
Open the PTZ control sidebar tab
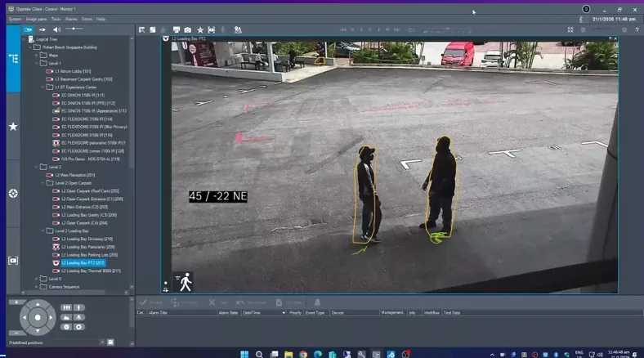[x=13, y=194]
